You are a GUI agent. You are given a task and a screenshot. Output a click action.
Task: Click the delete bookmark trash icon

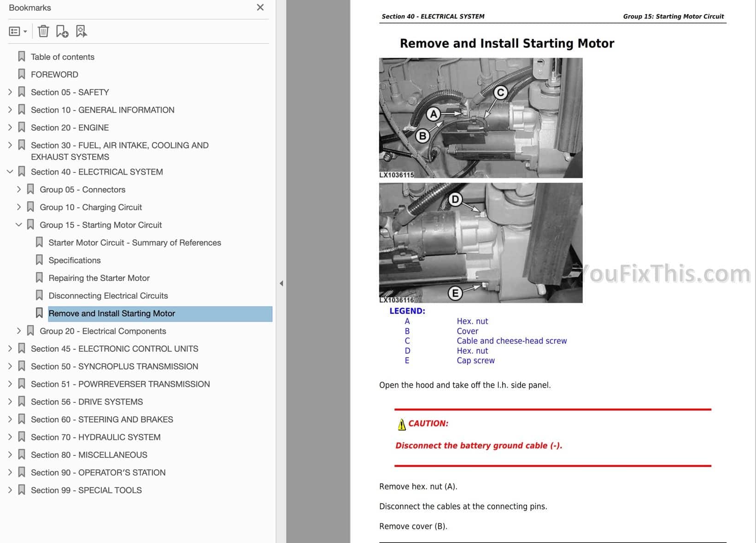pos(43,31)
